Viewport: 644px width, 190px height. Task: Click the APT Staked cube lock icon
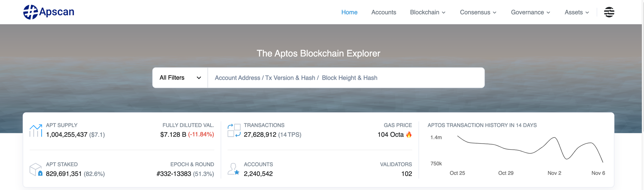pyautogui.click(x=36, y=170)
